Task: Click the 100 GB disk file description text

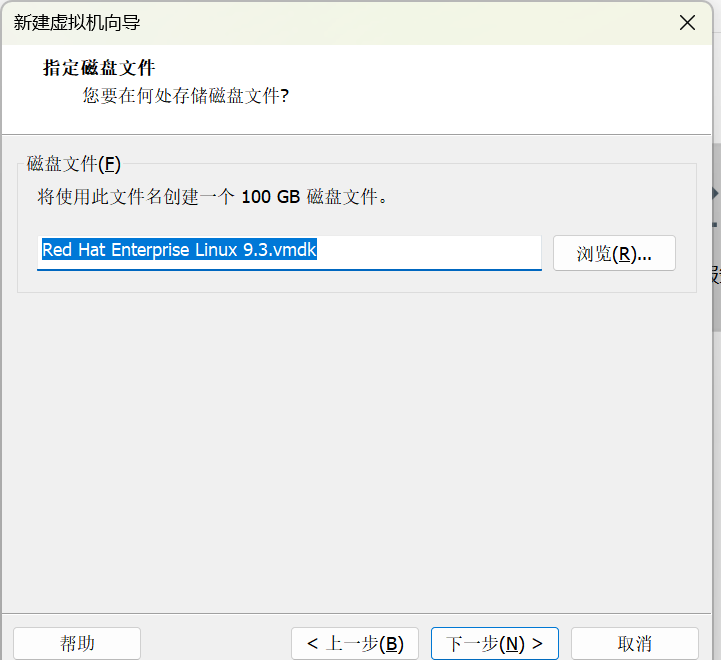Action: point(212,197)
